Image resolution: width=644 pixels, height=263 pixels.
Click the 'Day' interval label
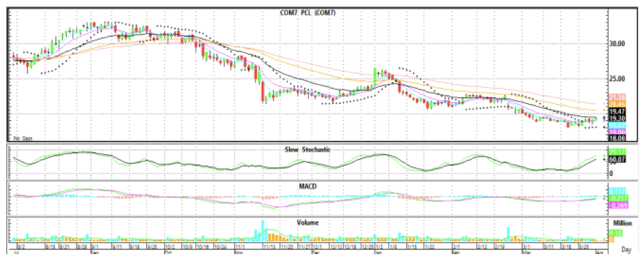626,249
